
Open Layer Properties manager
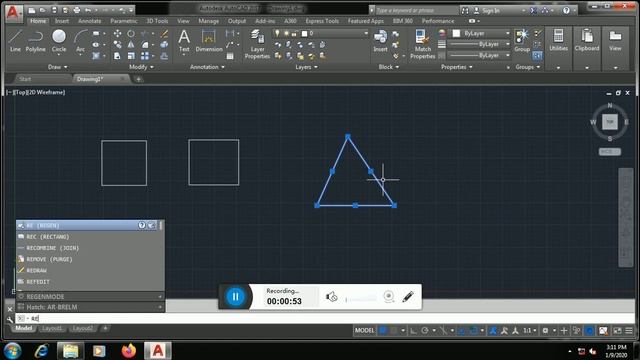[x=257, y=44]
